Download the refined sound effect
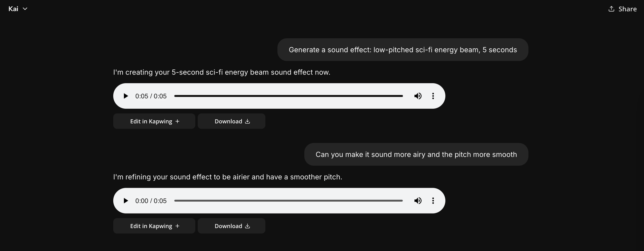 (231, 226)
